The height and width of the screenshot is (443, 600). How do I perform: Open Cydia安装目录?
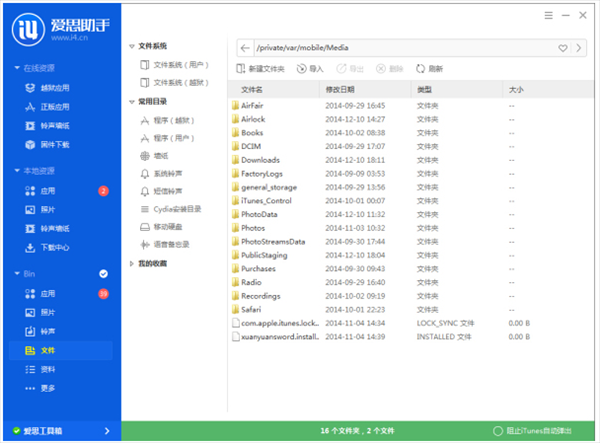pyautogui.click(x=171, y=209)
